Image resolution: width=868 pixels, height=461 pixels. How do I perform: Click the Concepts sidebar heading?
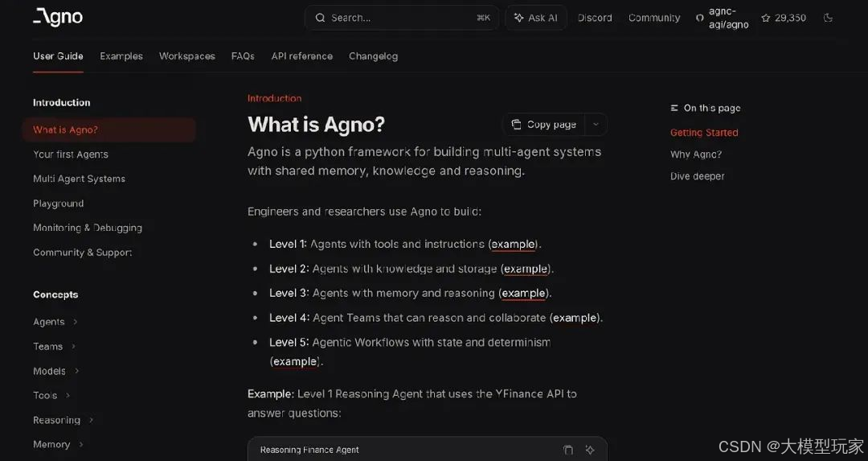55,294
